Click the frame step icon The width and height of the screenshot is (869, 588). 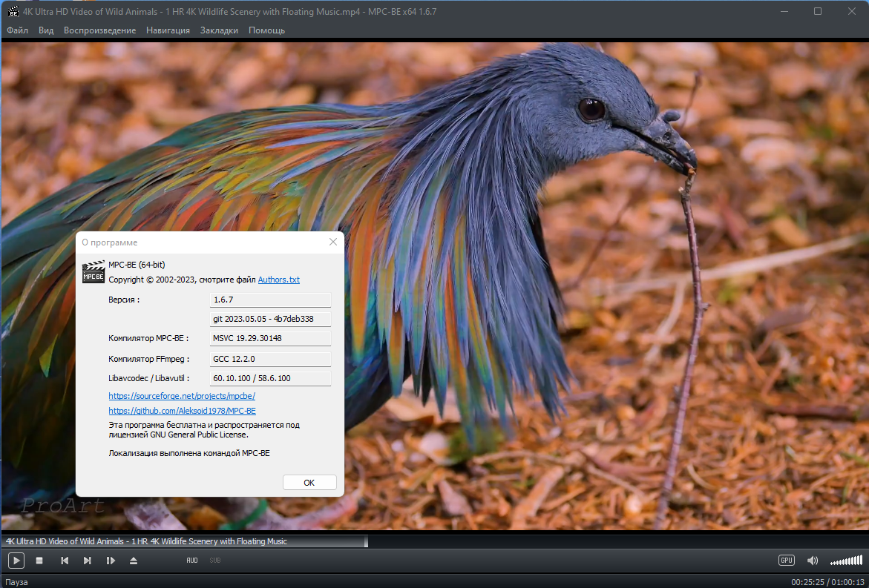pos(111,561)
